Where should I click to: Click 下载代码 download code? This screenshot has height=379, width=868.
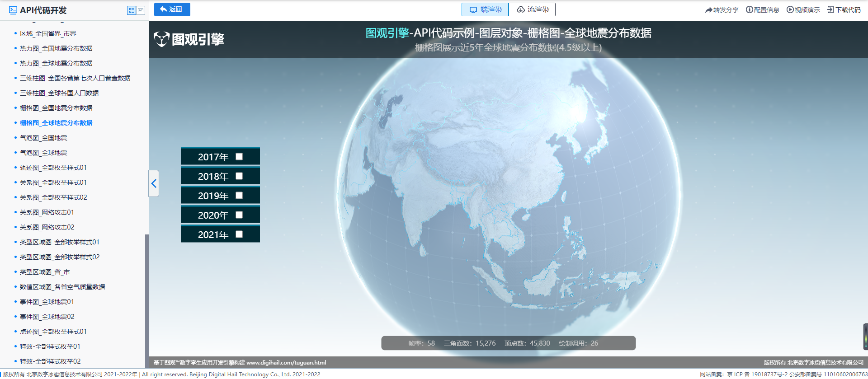tap(844, 10)
